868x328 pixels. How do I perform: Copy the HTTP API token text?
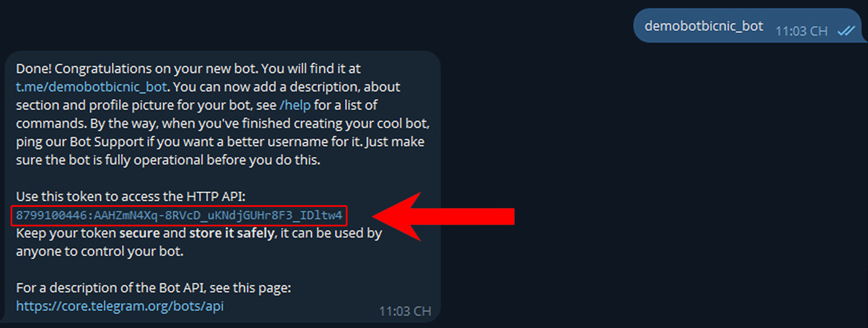point(179,215)
